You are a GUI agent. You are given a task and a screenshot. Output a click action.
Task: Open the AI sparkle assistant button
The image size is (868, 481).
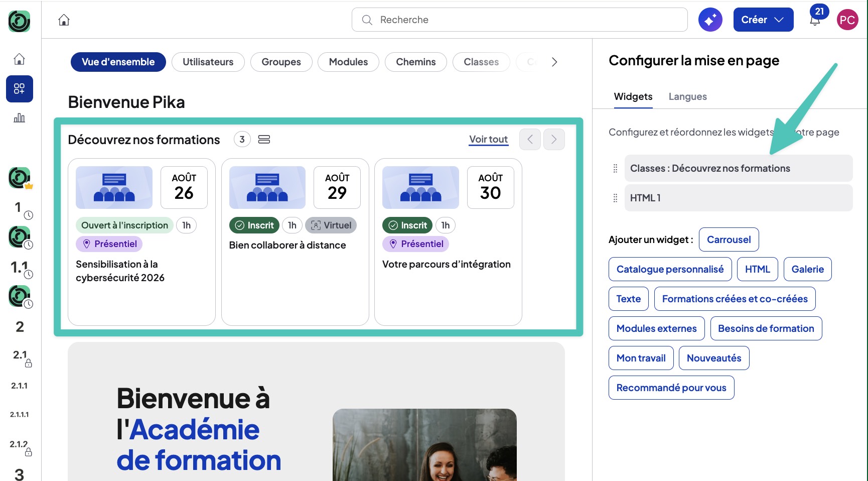pyautogui.click(x=710, y=20)
